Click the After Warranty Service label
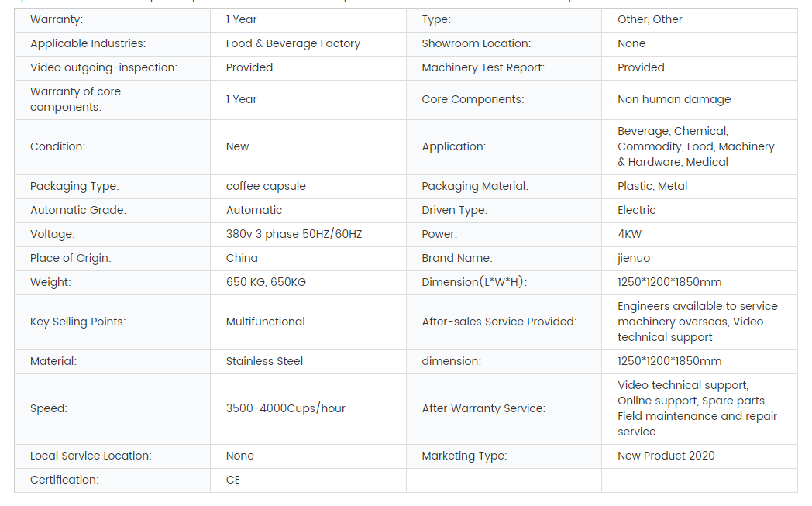 (483, 408)
